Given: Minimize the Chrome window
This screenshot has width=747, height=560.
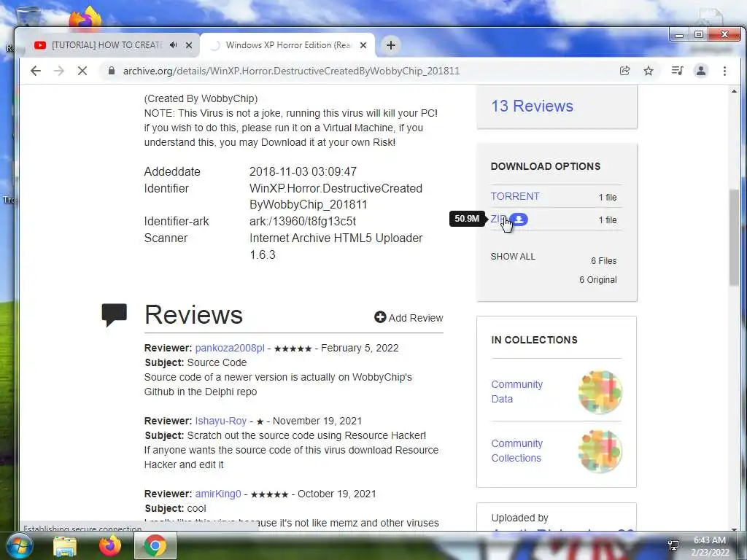Looking at the screenshot, I should click(679, 35).
